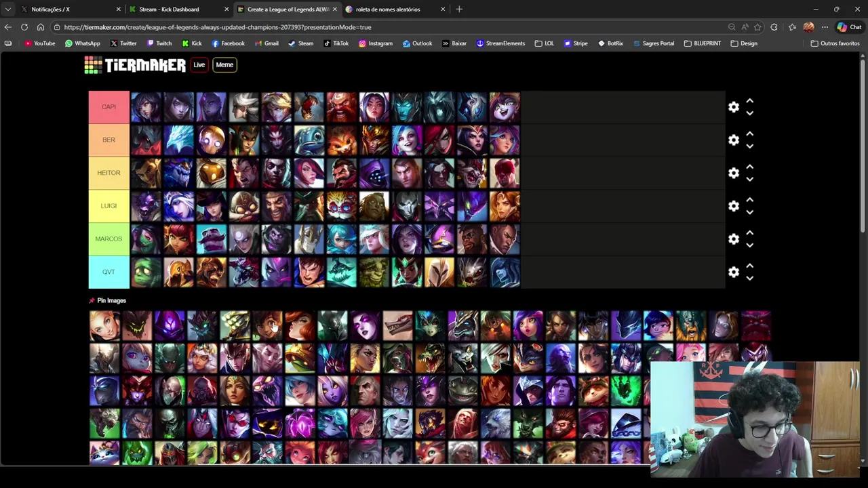Open Facebook bookmark
This screenshot has width=868, height=488.
pyautogui.click(x=229, y=43)
